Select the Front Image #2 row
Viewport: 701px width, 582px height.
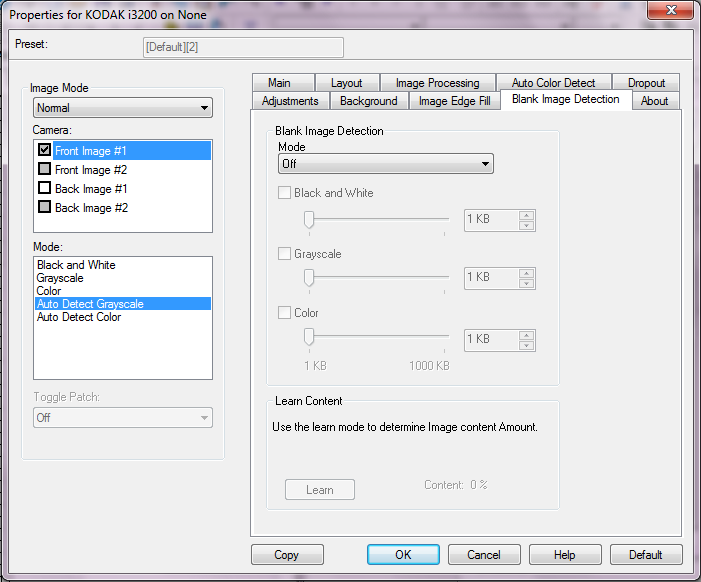[132, 169]
